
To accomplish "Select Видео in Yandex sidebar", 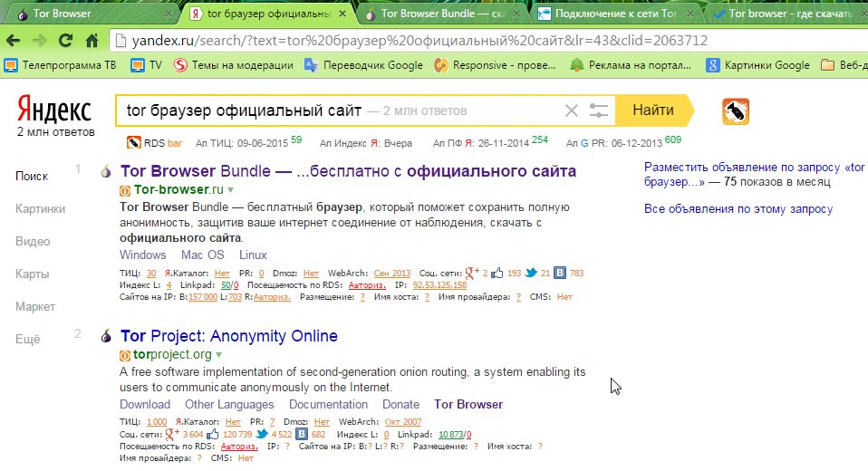I will [33, 241].
